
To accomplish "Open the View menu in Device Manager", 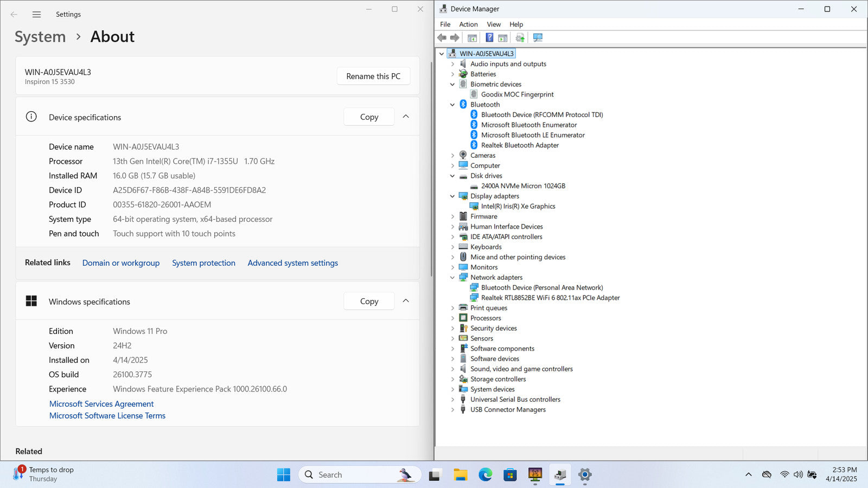I will click(x=493, y=24).
